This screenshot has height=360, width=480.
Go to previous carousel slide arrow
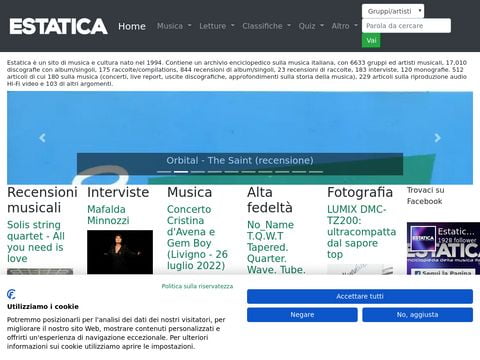(x=42, y=138)
